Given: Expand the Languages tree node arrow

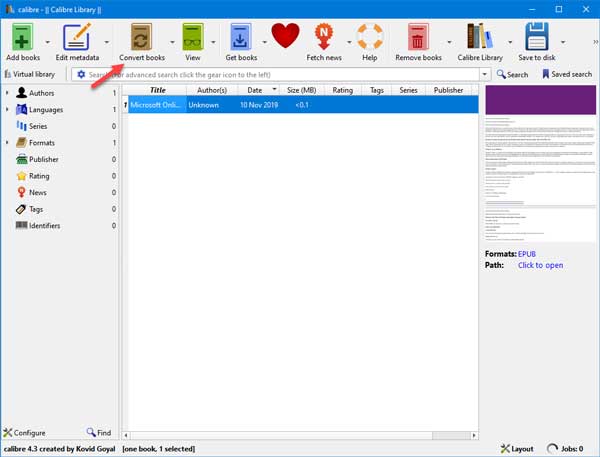Looking at the screenshot, I should [7, 109].
